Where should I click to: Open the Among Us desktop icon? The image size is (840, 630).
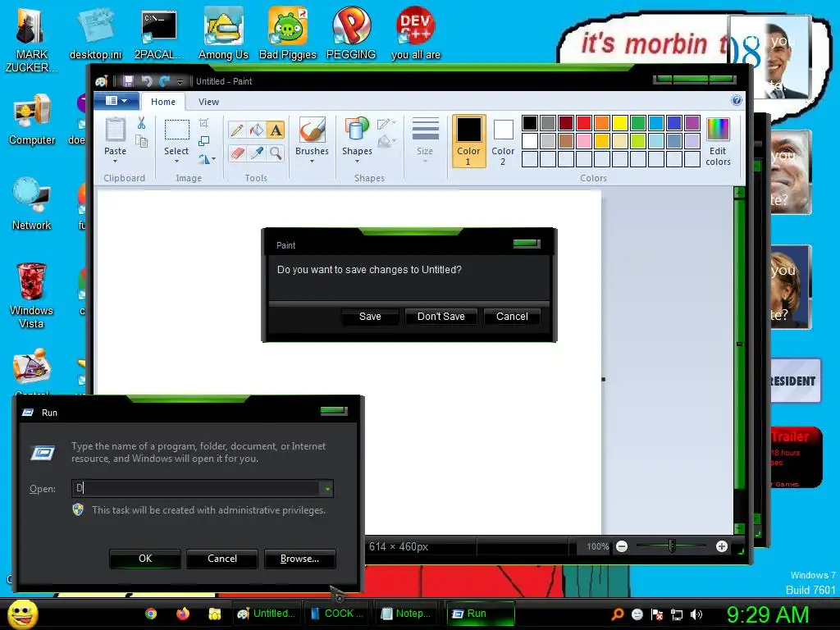223,33
